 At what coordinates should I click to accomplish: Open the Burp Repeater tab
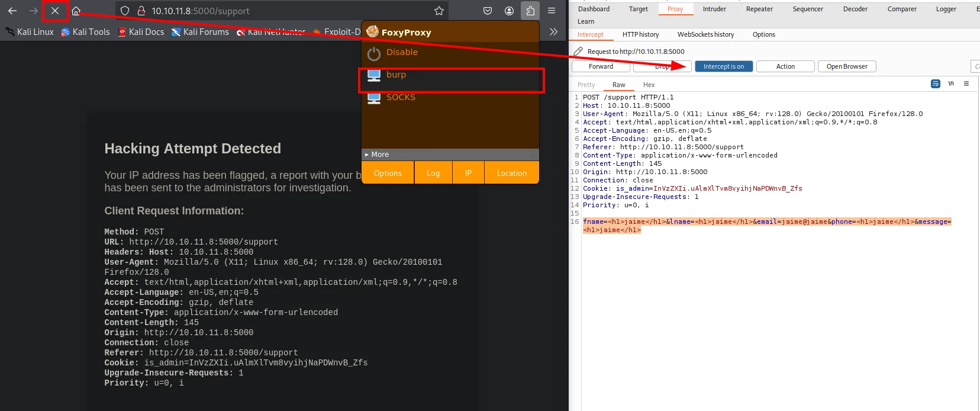click(x=759, y=9)
